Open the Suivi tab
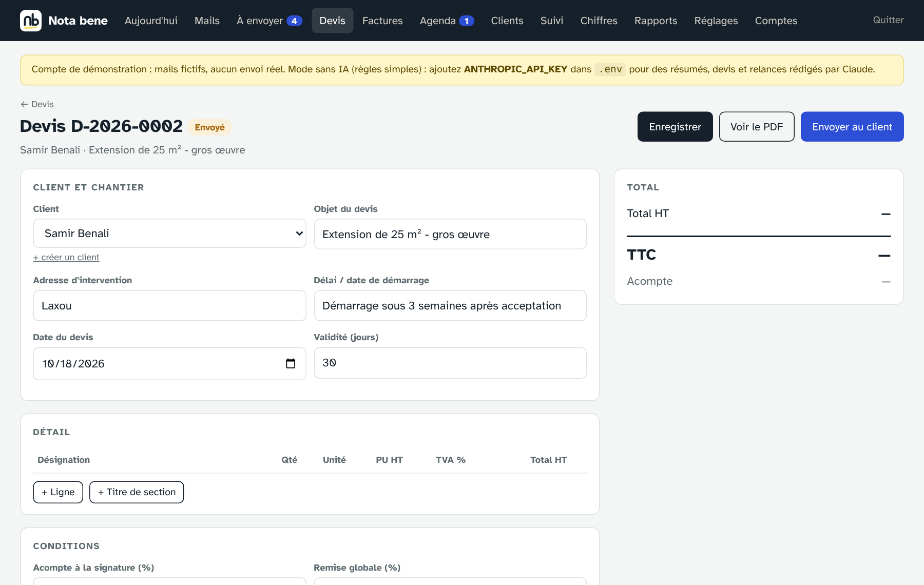Screen dimensions: 924x585 click(x=552, y=21)
